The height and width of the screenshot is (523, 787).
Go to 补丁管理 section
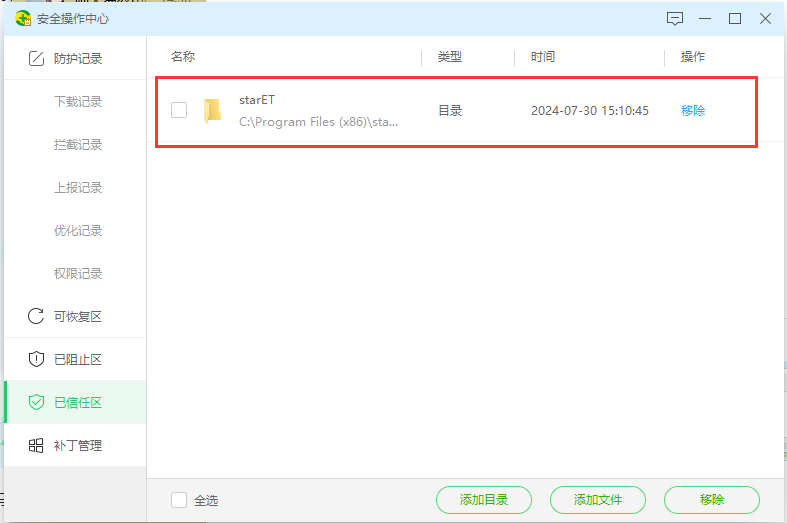(75, 445)
